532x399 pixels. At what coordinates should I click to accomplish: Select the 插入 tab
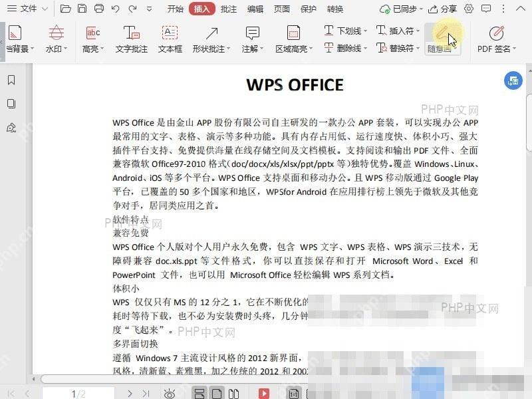202,9
